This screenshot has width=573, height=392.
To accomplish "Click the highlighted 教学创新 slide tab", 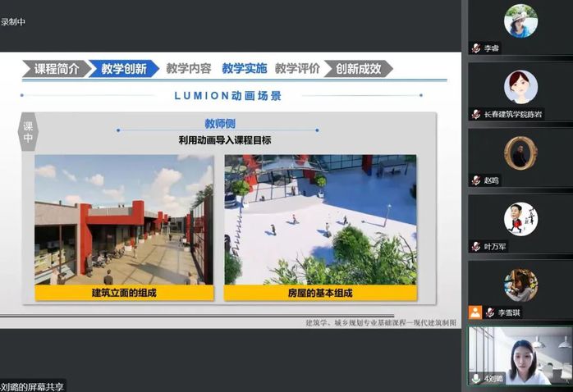I will click(x=124, y=69).
